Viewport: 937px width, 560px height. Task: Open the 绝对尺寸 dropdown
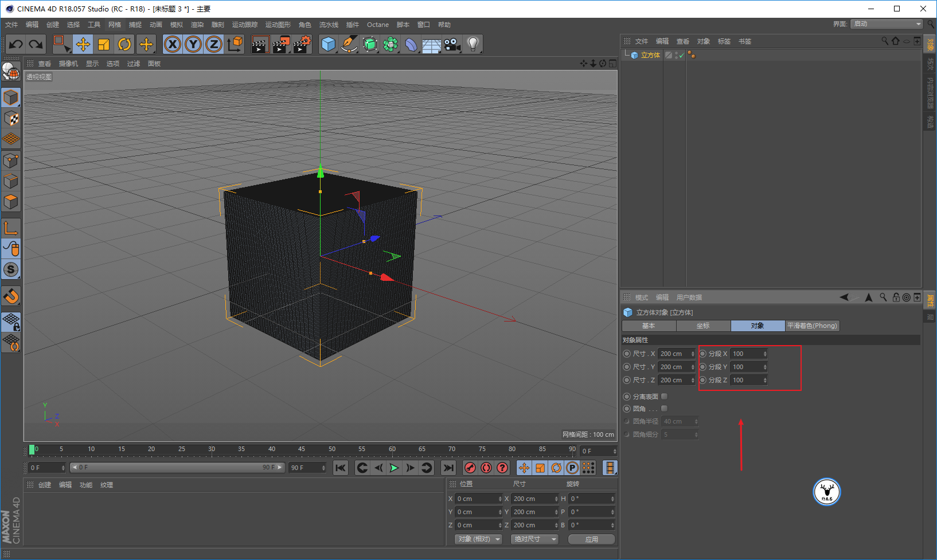pyautogui.click(x=534, y=539)
